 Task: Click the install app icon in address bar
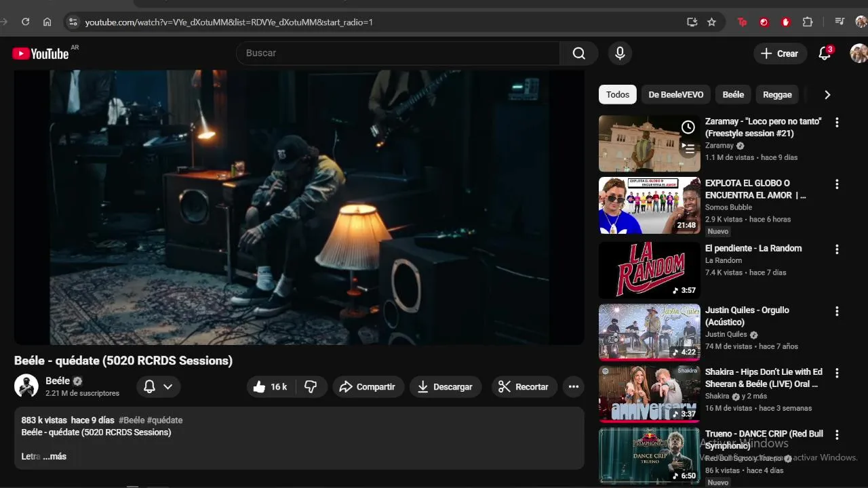(692, 22)
